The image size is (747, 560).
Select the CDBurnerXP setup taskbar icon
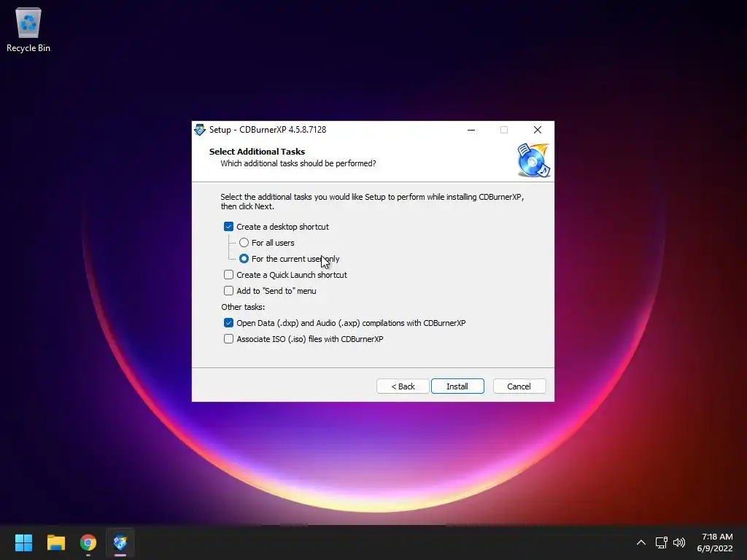120,542
